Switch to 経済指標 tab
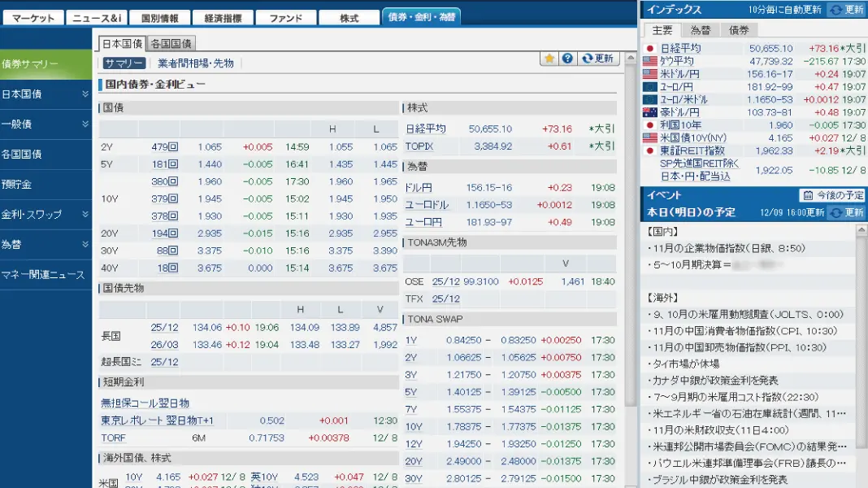Image resolution: width=868 pixels, height=488 pixels. click(223, 18)
